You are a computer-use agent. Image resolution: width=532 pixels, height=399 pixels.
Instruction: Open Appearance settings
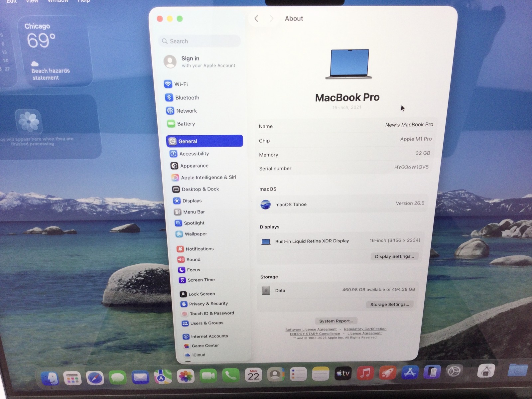point(190,166)
